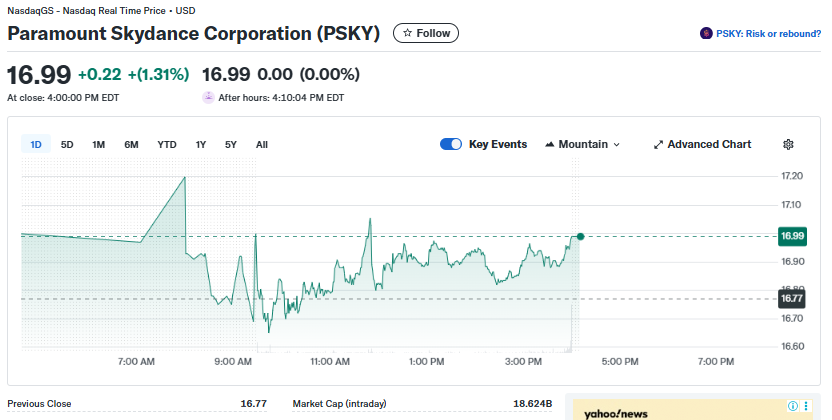
Task: Select the 1D time range tab
Action: click(x=36, y=144)
